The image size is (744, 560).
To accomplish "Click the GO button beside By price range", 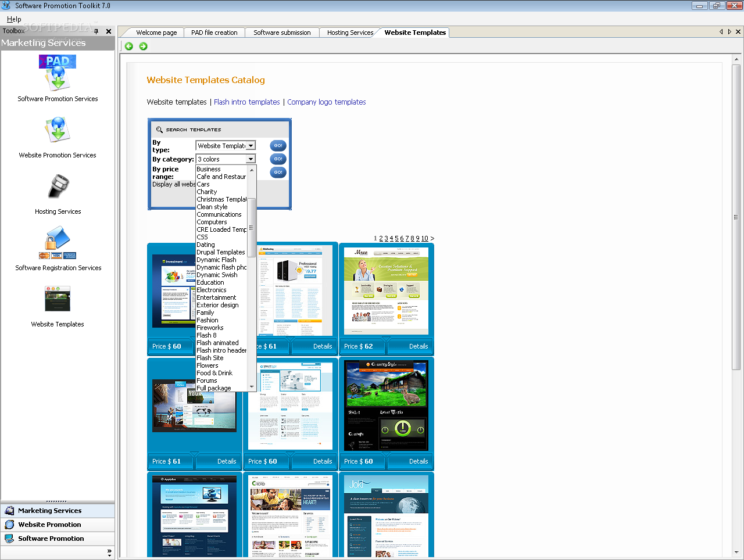I will [278, 172].
